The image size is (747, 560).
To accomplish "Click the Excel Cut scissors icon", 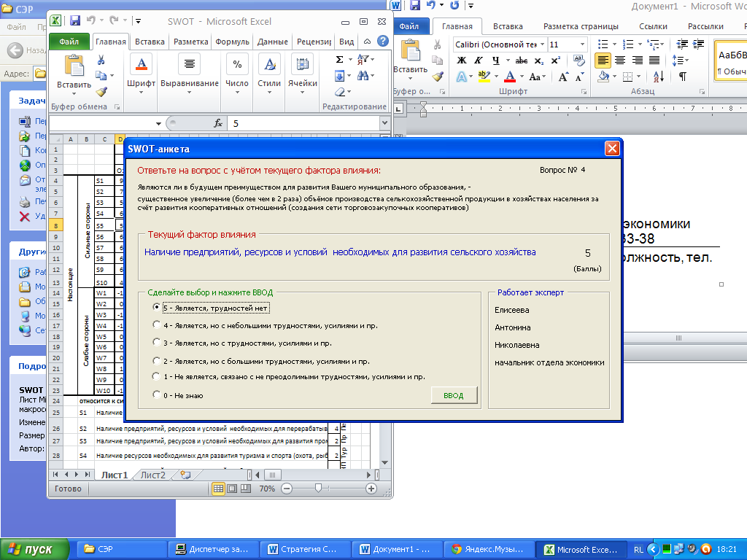I will coord(101,60).
